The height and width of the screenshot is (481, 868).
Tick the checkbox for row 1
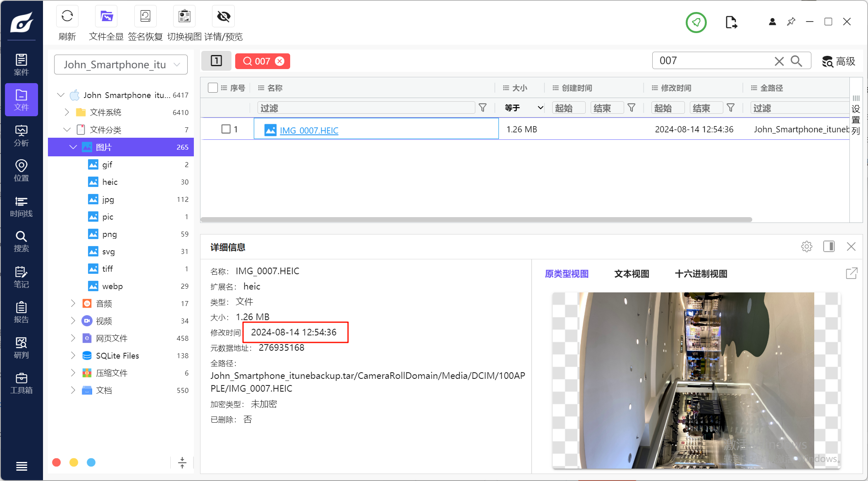click(226, 129)
